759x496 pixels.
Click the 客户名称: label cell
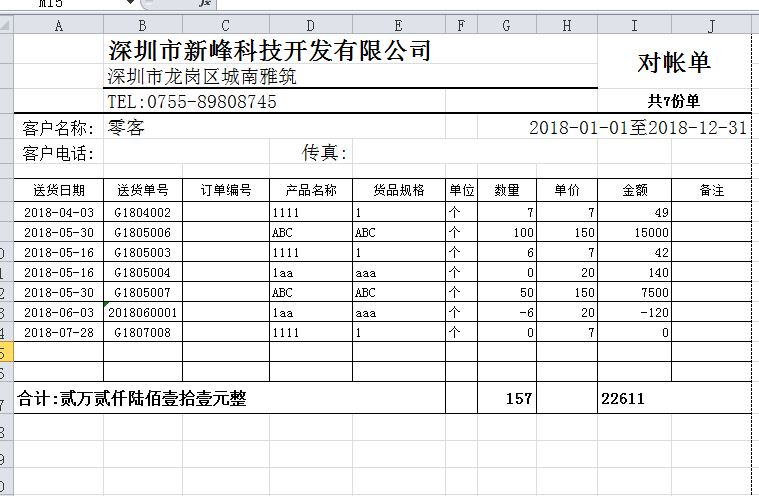pyautogui.click(x=59, y=128)
